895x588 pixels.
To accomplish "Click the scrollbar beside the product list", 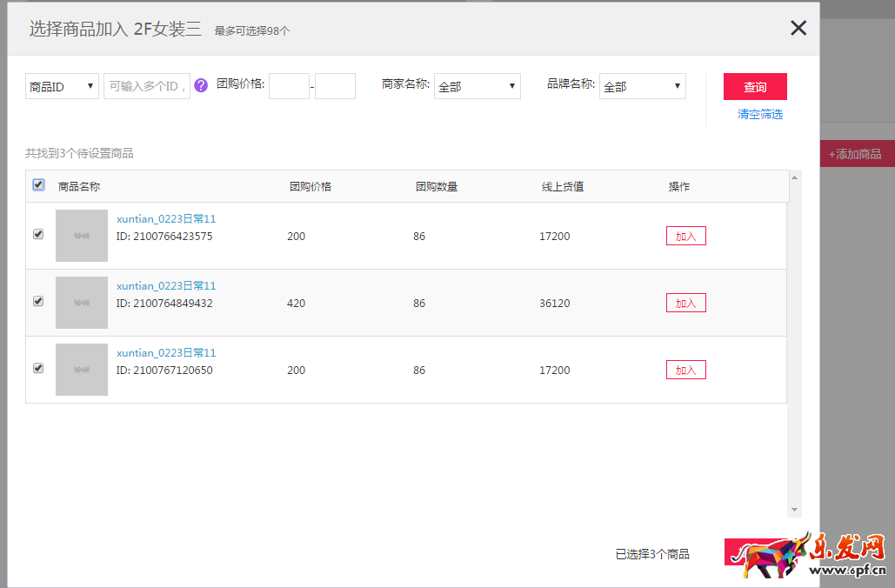I will click(x=793, y=348).
